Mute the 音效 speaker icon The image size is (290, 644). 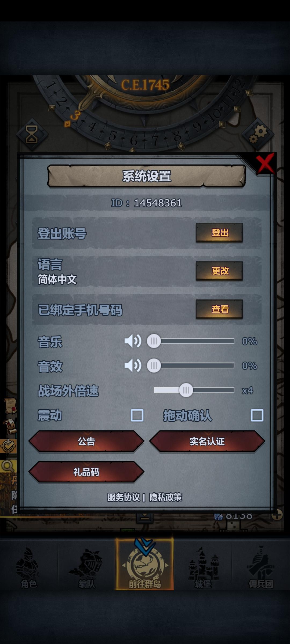[x=133, y=365]
